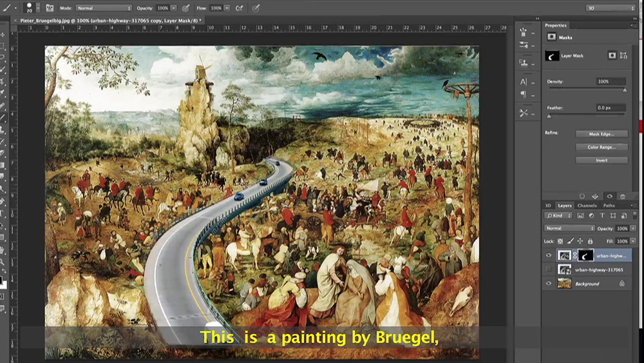644x363 pixels.
Task: Select the layer mask thumbnail of urban-highway copy
Action: click(x=585, y=256)
